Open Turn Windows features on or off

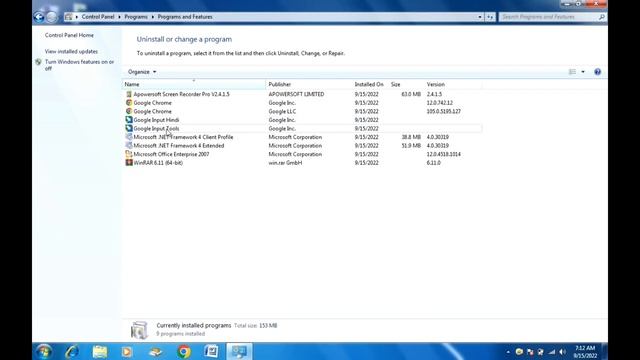79,65
